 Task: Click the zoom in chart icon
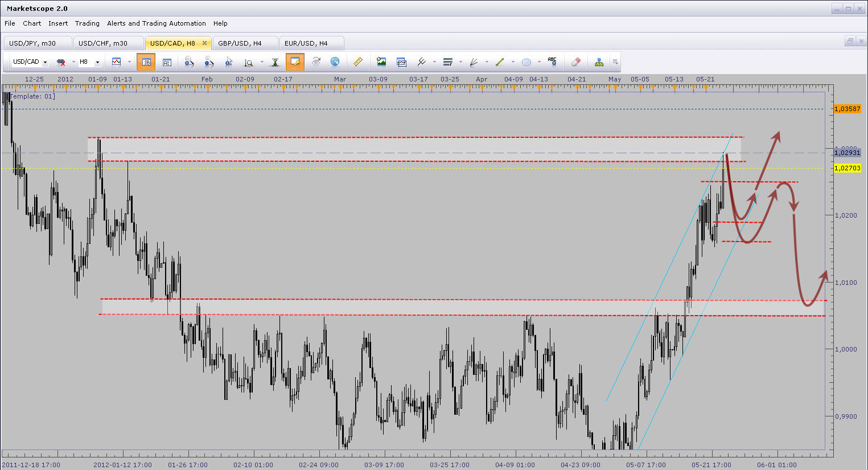(190, 62)
